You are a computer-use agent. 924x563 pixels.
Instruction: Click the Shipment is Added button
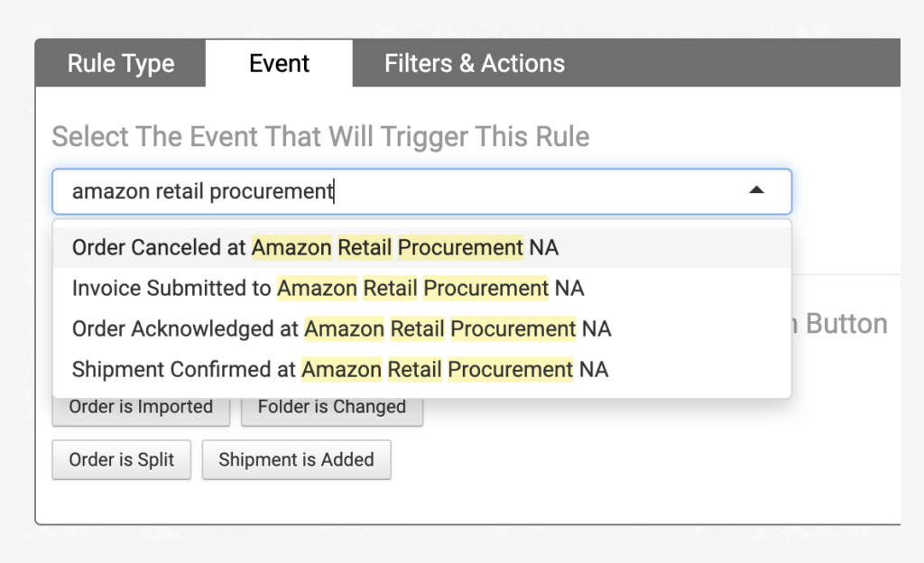pyautogui.click(x=296, y=459)
